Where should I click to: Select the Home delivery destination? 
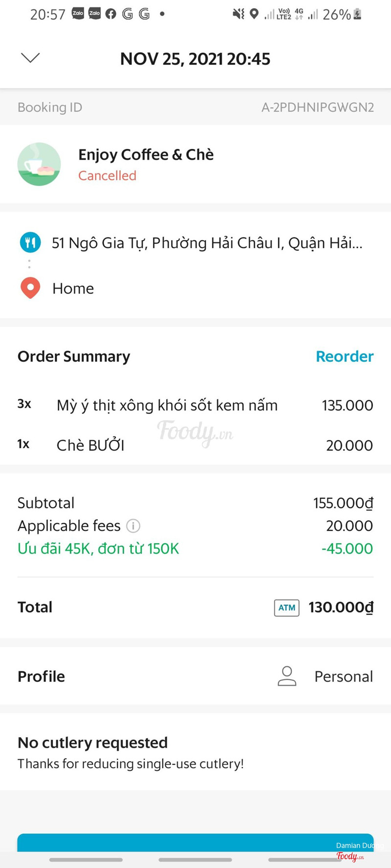73,289
